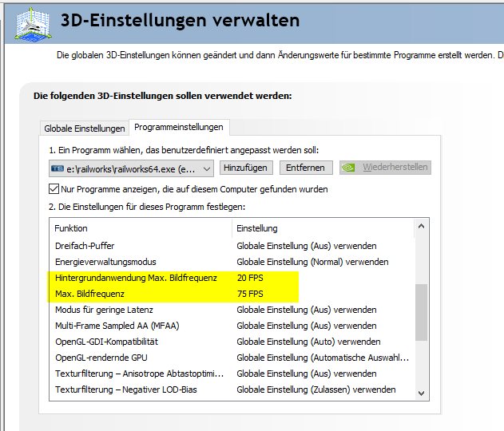Select the OpenGL-rendernde GPU row
Image resolution: width=504 pixels, height=431 pixels.
(232, 358)
